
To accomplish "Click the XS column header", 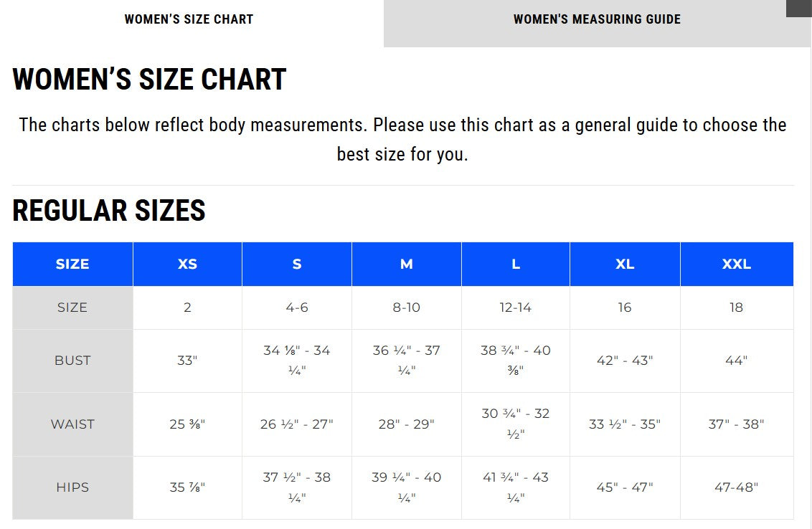I will tap(187, 264).
